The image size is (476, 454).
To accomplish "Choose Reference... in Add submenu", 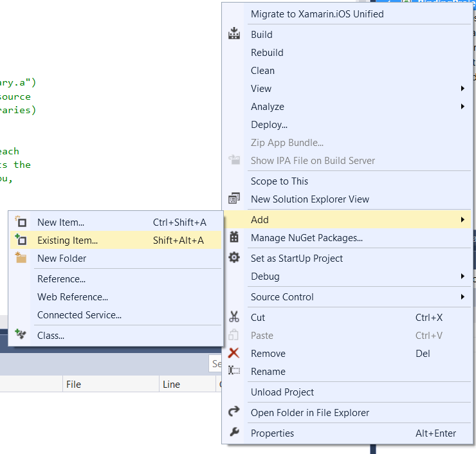I will tap(116, 279).
